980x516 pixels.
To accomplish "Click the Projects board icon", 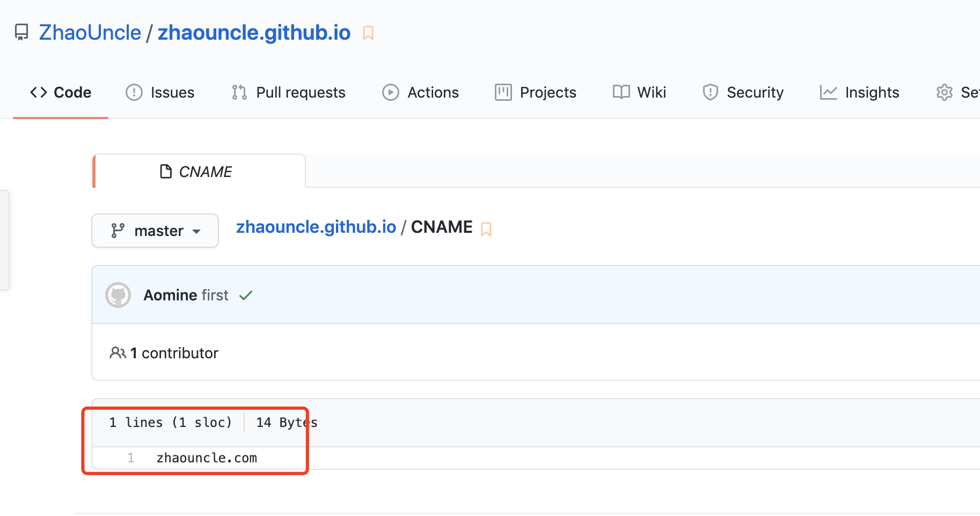I will (503, 92).
